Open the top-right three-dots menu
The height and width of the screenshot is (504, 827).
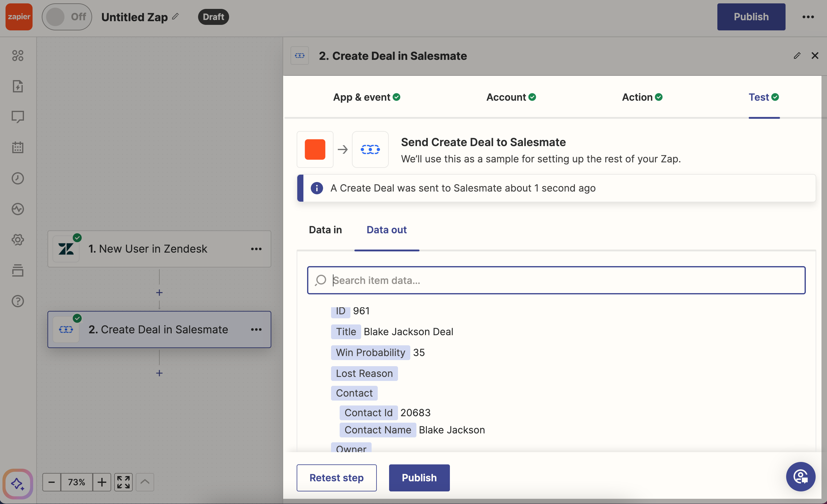808,17
